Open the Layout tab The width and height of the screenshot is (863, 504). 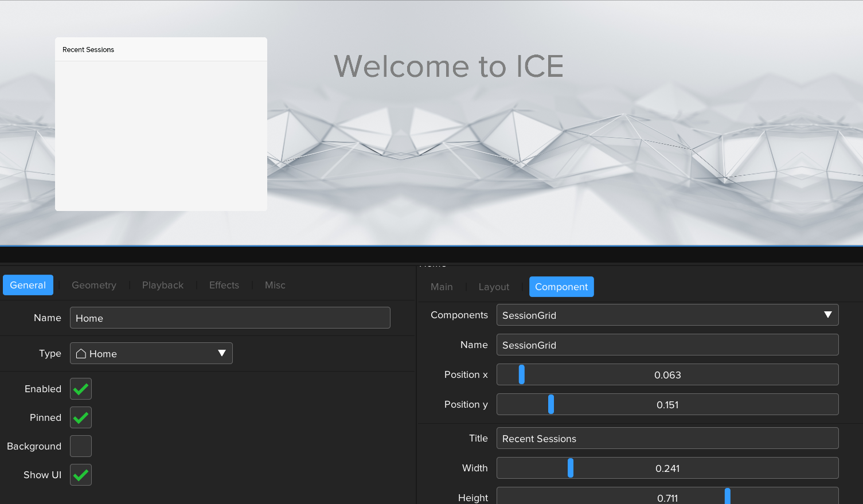click(x=494, y=287)
